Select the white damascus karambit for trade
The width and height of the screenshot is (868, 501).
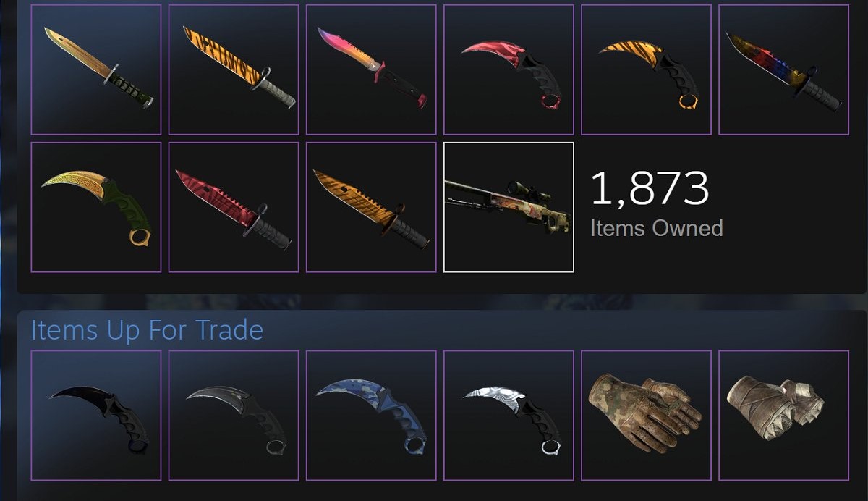point(509,416)
